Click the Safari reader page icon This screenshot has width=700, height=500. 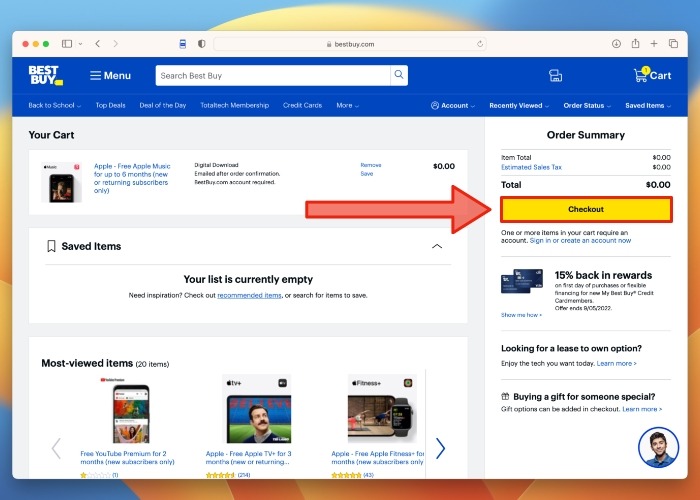coord(183,44)
